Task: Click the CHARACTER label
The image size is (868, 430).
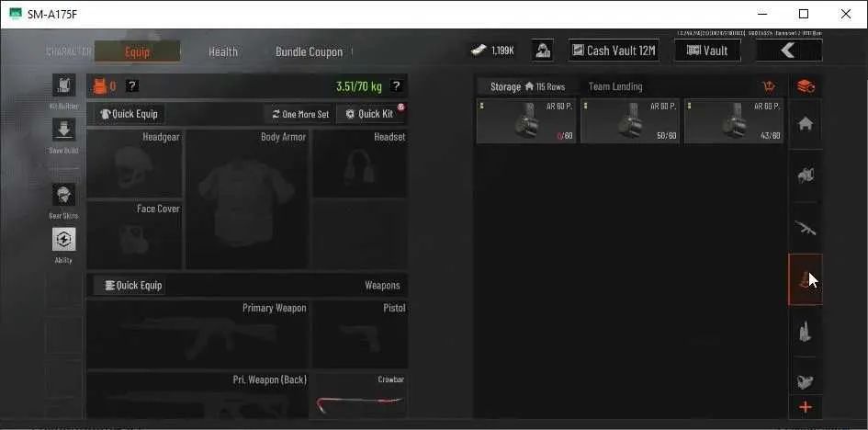Action: click(69, 52)
